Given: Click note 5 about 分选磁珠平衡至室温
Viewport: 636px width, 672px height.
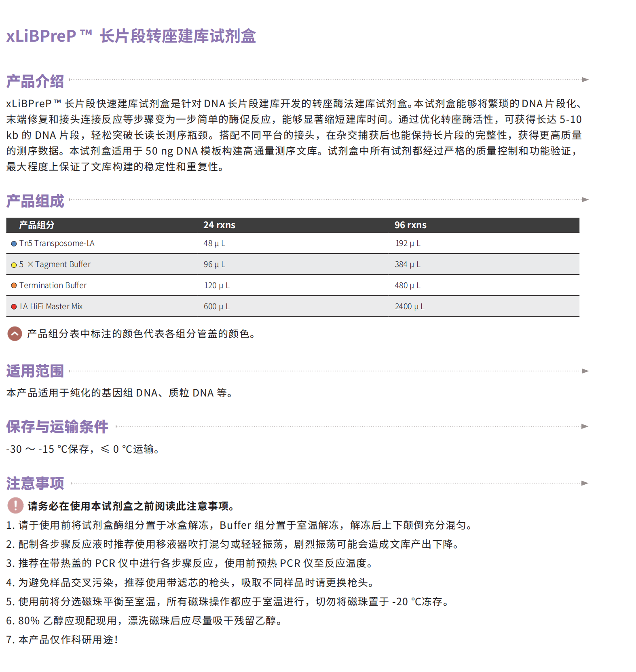Looking at the screenshot, I should tap(228, 602).
